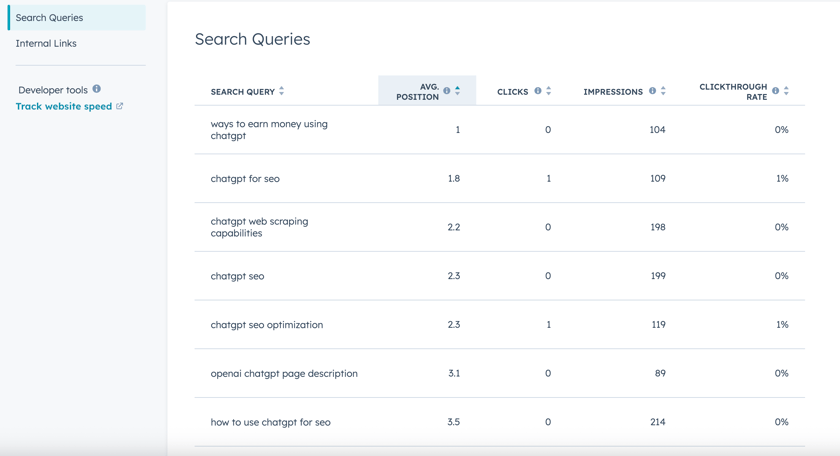Show the info tooltip for Clicks column
The width and height of the screenshot is (840, 456).
pos(537,91)
